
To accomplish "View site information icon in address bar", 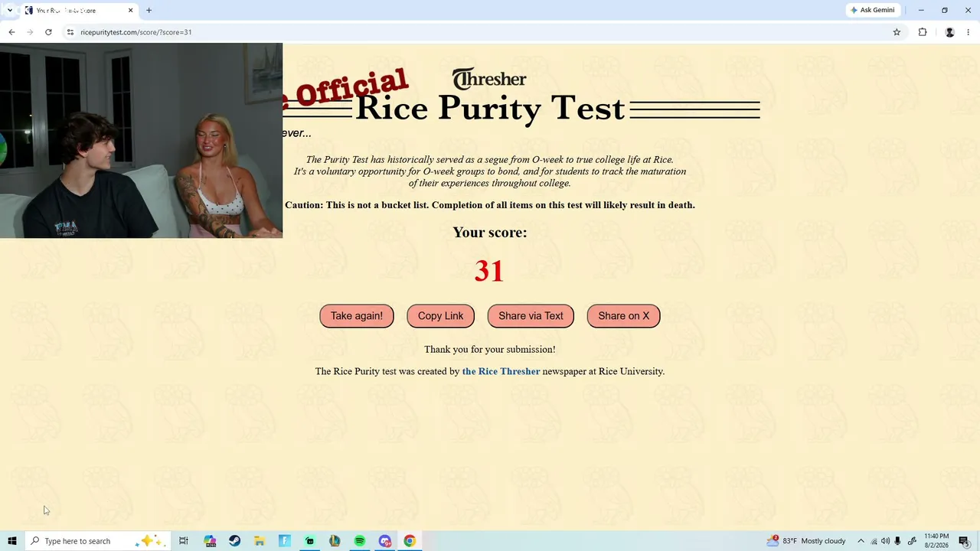I will 70,32.
